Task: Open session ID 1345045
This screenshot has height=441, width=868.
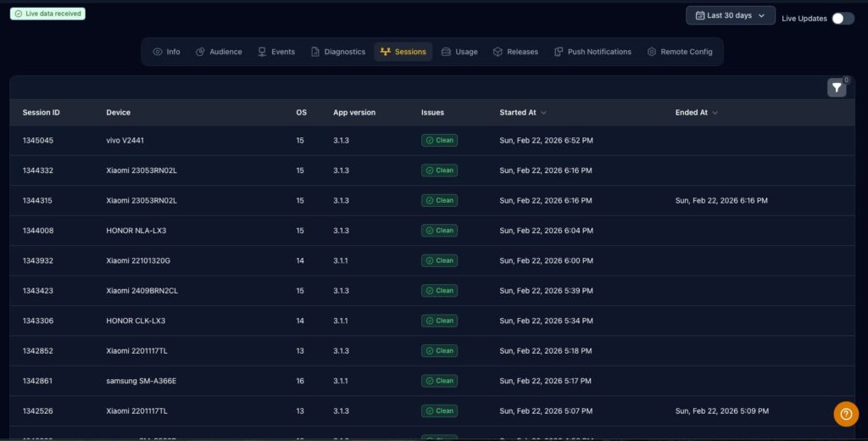Action: pos(37,140)
